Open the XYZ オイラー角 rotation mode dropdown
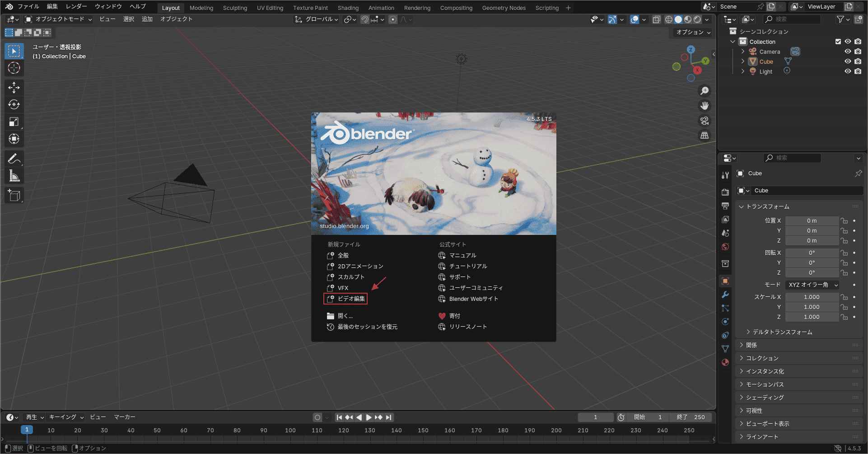Screen dimensions: 868x454 tap(812, 285)
